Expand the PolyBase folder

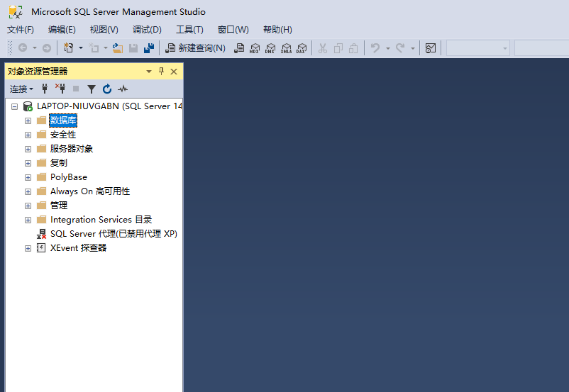pyautogui.click(x=28, y=177)
